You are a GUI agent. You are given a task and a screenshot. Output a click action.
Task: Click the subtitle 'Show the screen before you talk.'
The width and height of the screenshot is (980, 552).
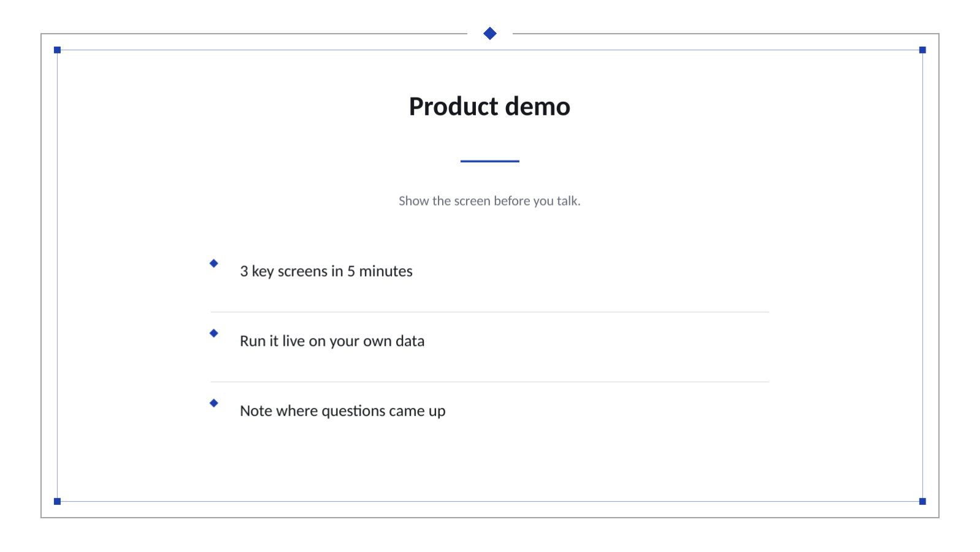click(x=489, y=201)
